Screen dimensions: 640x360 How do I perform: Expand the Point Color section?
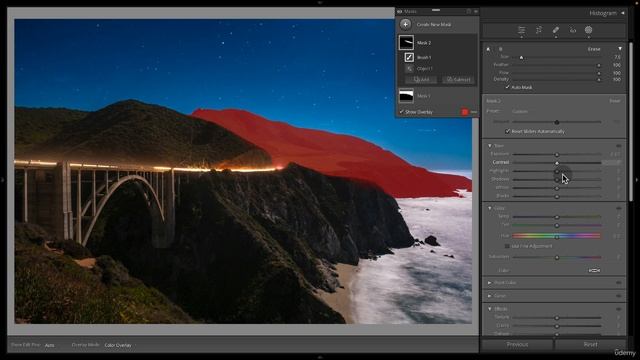pos(490,282)
